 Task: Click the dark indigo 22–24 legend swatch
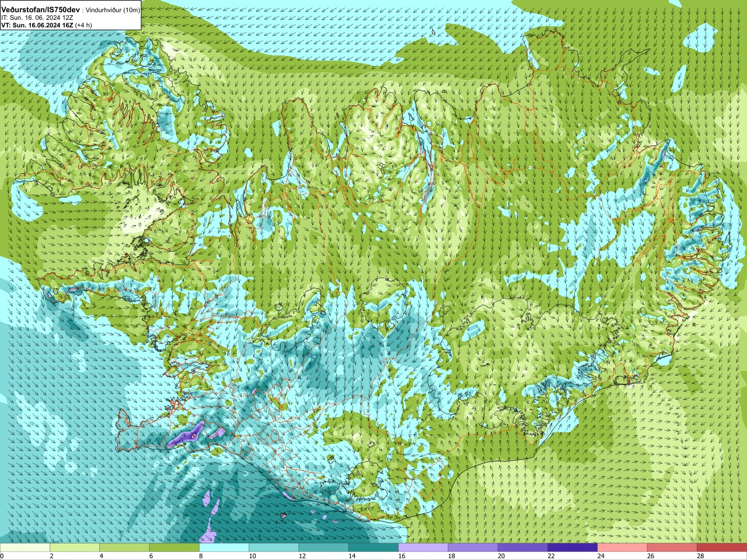[x=573, y=548]
